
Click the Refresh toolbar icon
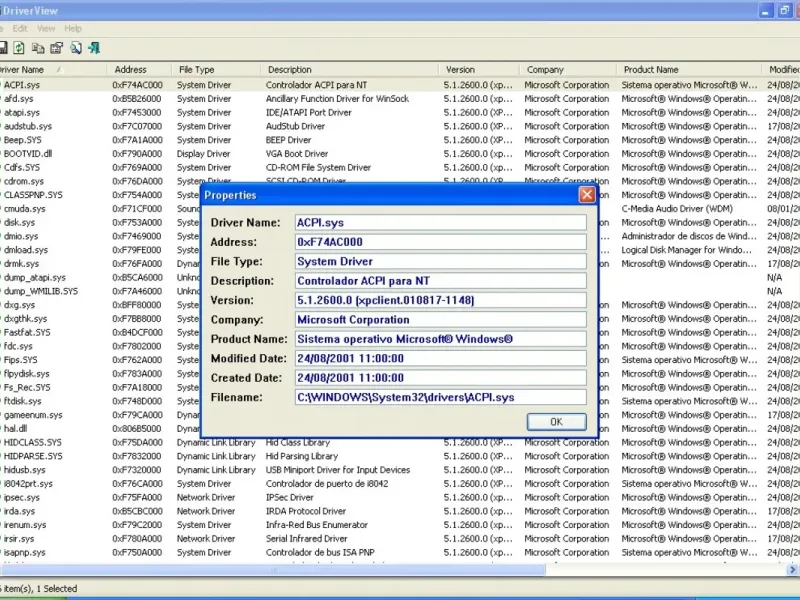[20, 48]
